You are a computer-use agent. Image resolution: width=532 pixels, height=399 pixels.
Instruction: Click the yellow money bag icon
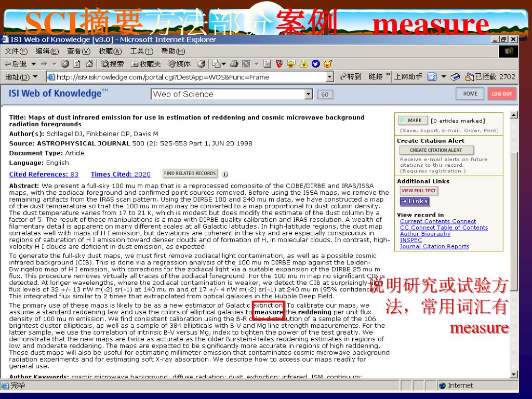click(x=303, y=64)
